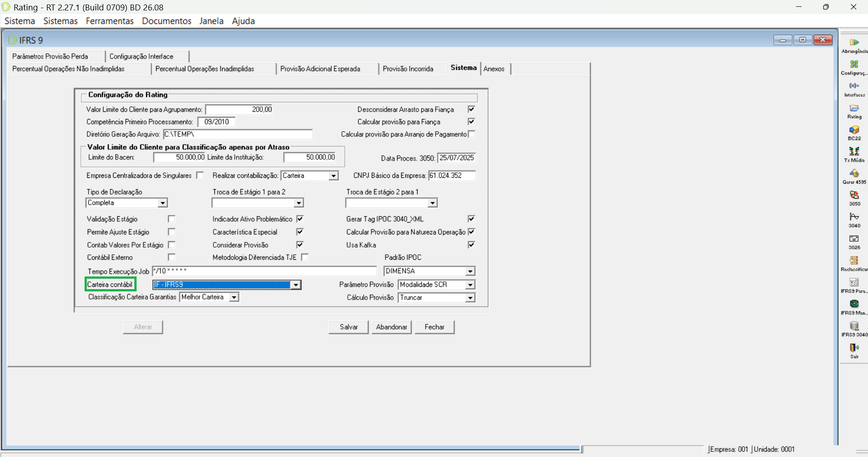Expand Cálculo Provisão Truncar dropdown
Screen dimensions: 868x457
coord(470,298)
